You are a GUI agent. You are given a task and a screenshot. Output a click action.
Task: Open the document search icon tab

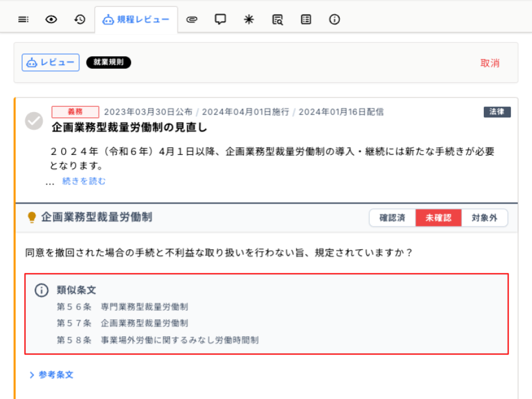coord(278,19)
